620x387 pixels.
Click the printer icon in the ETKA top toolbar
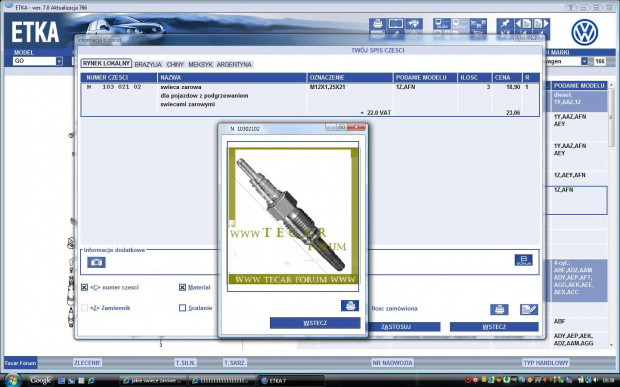point(377,24)
